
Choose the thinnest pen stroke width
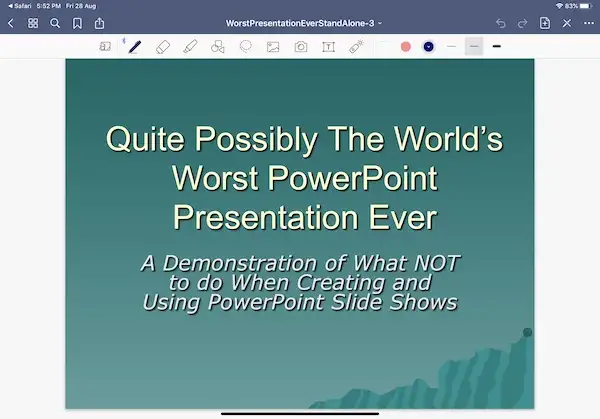point(451,46)
